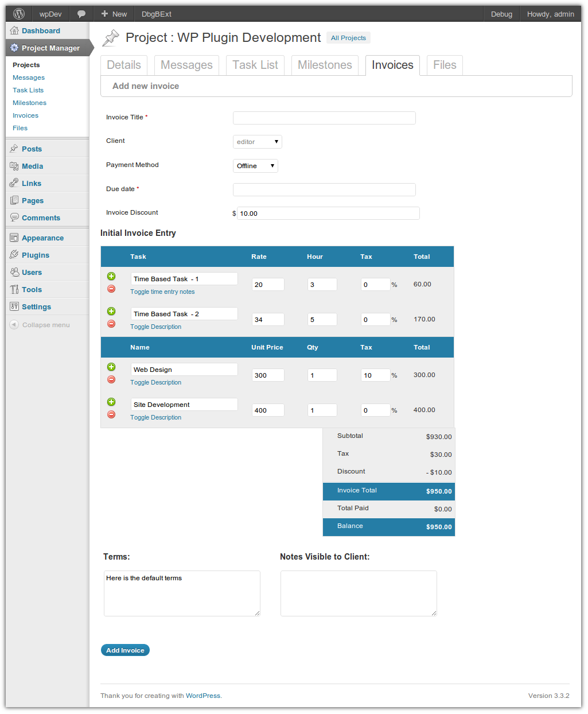Click the Plugins icon in sidebar
The height and width of the screenshot is (714, 588).
coord(14,255)
